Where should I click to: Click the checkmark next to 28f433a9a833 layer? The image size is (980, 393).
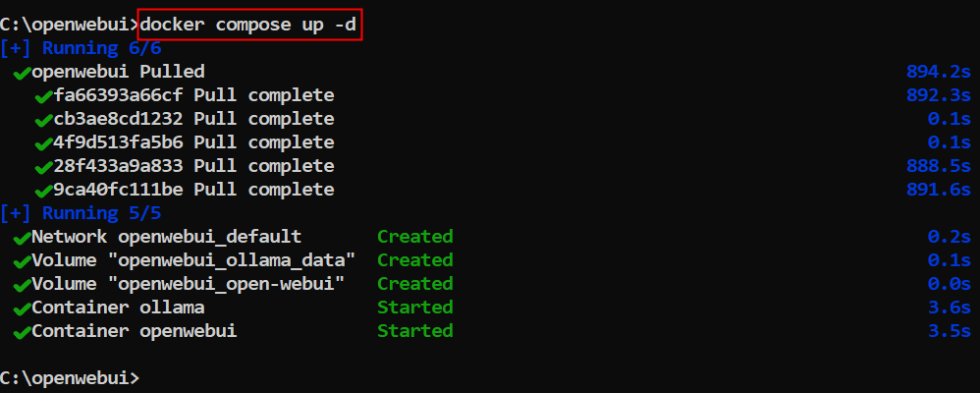[42, 167]
